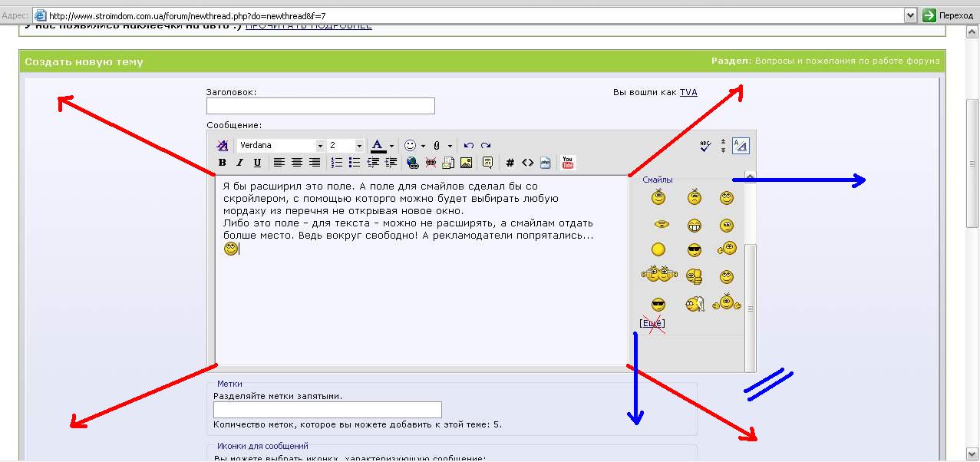Click the Переход go button

pyautogui.click(x=949, y=15)
